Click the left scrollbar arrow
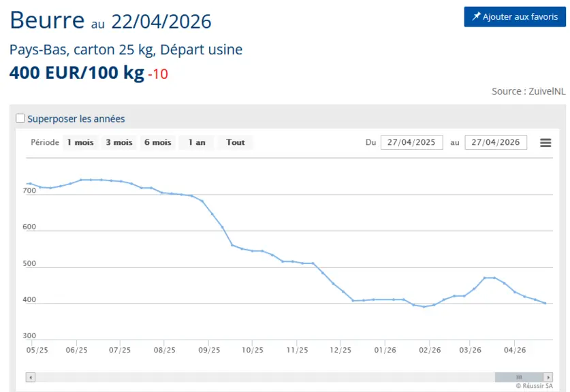The height and width of the screenshot is (392, 570). point(31,378)
